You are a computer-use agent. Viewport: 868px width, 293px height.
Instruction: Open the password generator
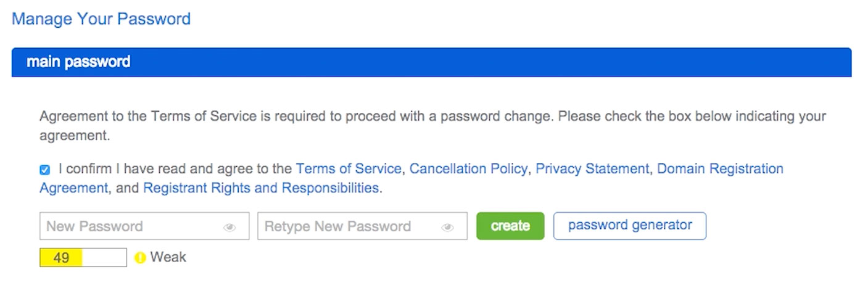pos(629,226)
